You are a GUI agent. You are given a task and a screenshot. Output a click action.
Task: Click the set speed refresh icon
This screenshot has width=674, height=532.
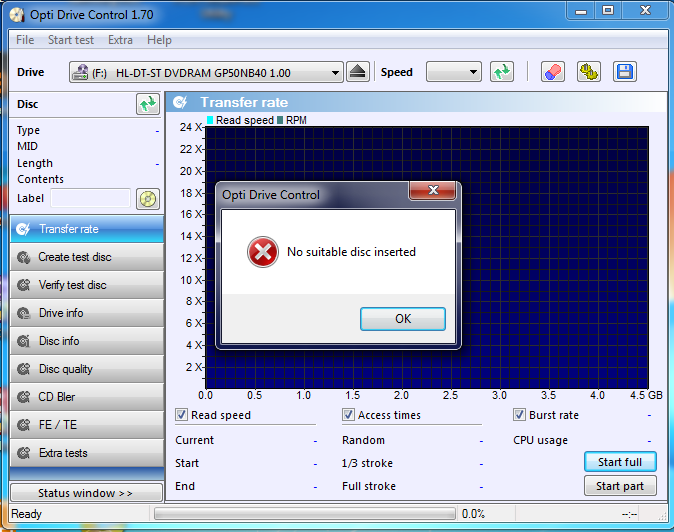coord(502,72)
